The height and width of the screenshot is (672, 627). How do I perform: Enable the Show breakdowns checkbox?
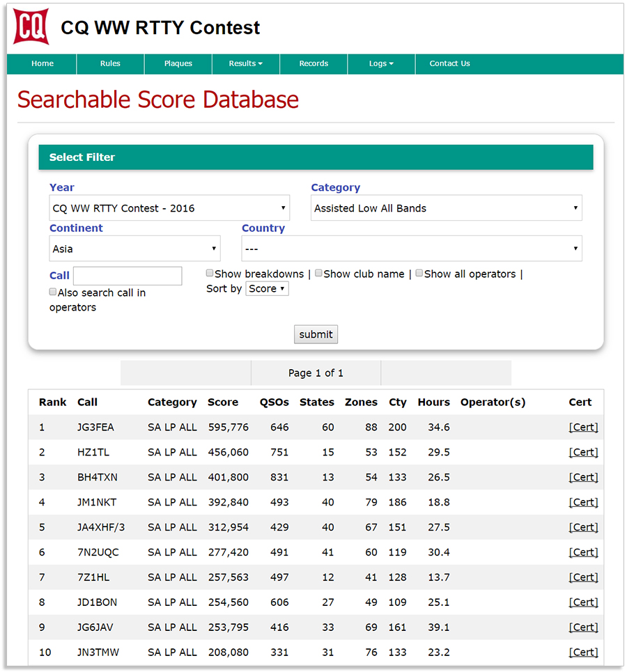(x=210, y=274)
